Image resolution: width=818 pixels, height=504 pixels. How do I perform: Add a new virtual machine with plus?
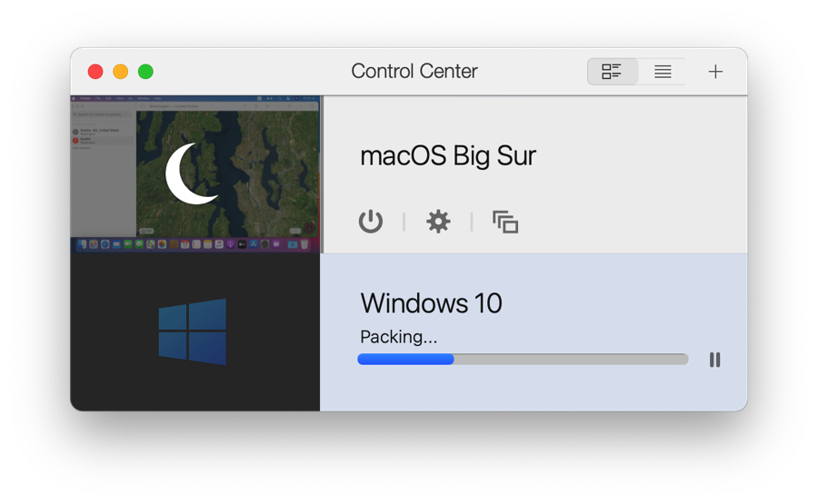pos(715,72)
